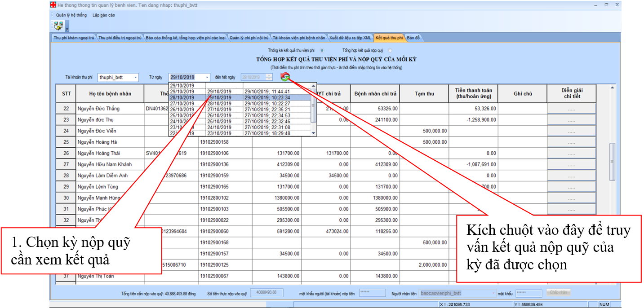Click the date list scrollbar down arrow

[x=314, y=133]
